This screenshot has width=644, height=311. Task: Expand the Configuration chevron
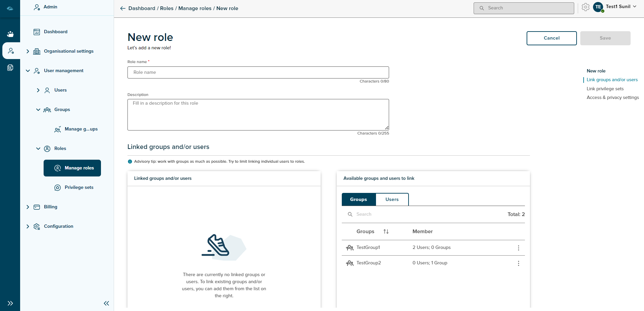click(28, 226)
